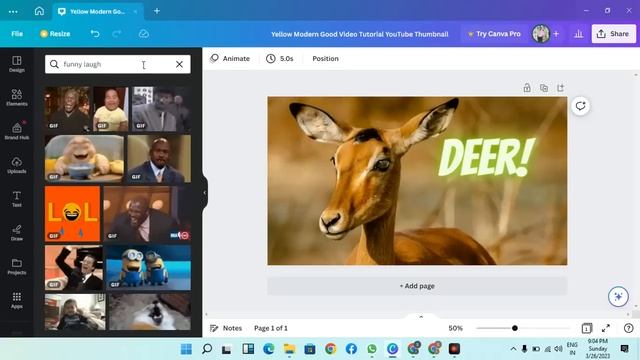Open the Design panel in sidebar
The height and width of the screenshot is (360, 640).
[17, 64]
